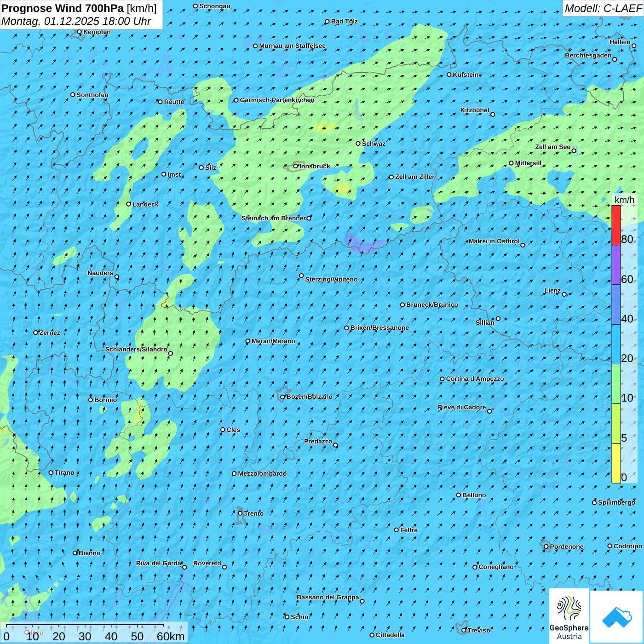Click the Pordenone city marker
The height and width of the screenshot is (644, 644).
[x=546, y=546]
